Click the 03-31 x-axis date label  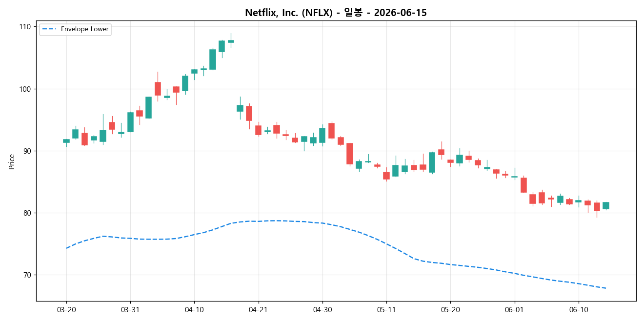[130, 309]
